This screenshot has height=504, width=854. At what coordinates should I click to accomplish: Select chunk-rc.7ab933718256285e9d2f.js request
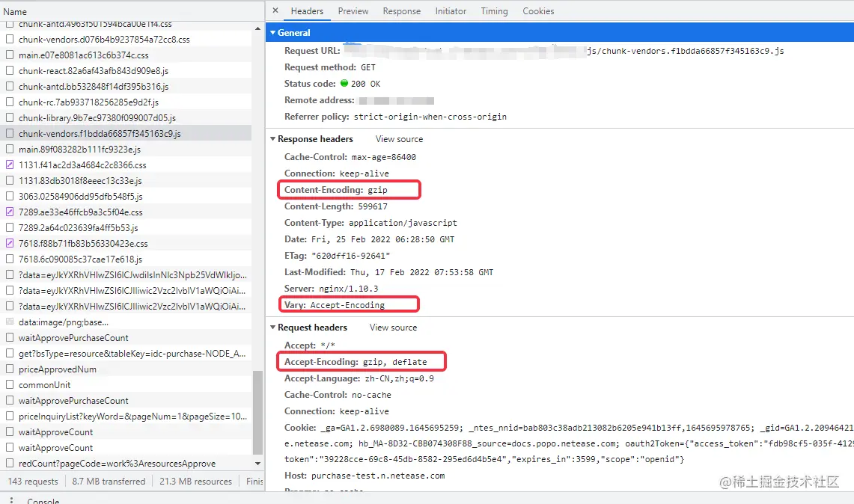(x=126, y=102)
